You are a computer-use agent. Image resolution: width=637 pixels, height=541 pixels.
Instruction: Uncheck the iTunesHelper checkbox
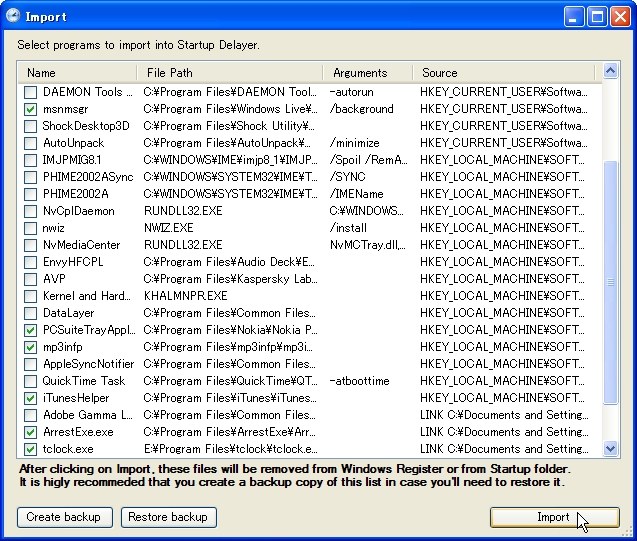pyautogui.click(x=30, y=398)
